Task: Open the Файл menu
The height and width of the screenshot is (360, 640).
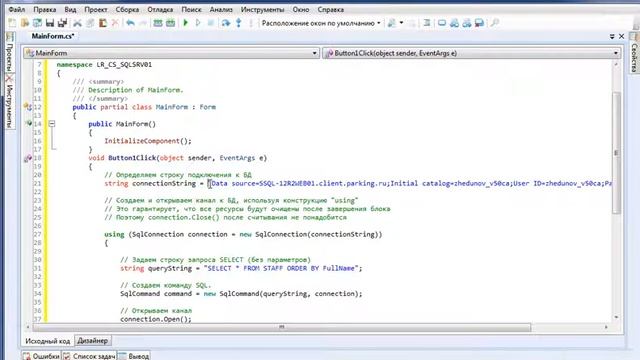Action: 17,9
